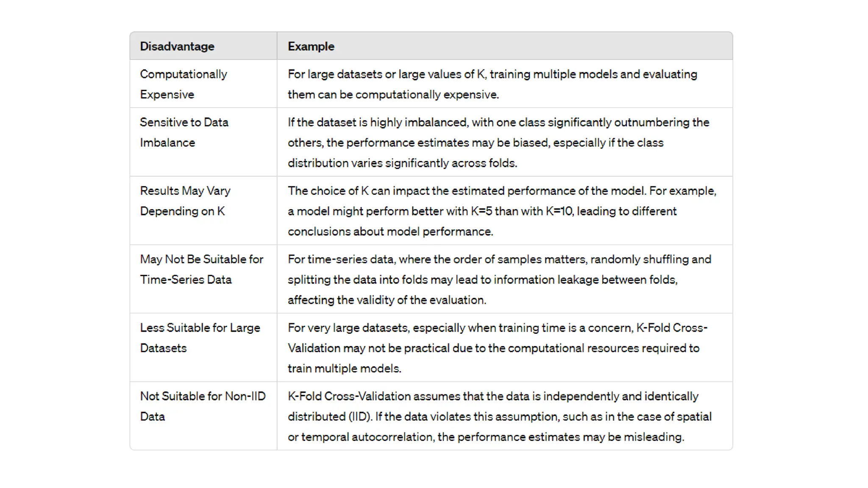Click the example about very large datasets

click(498, 348)
